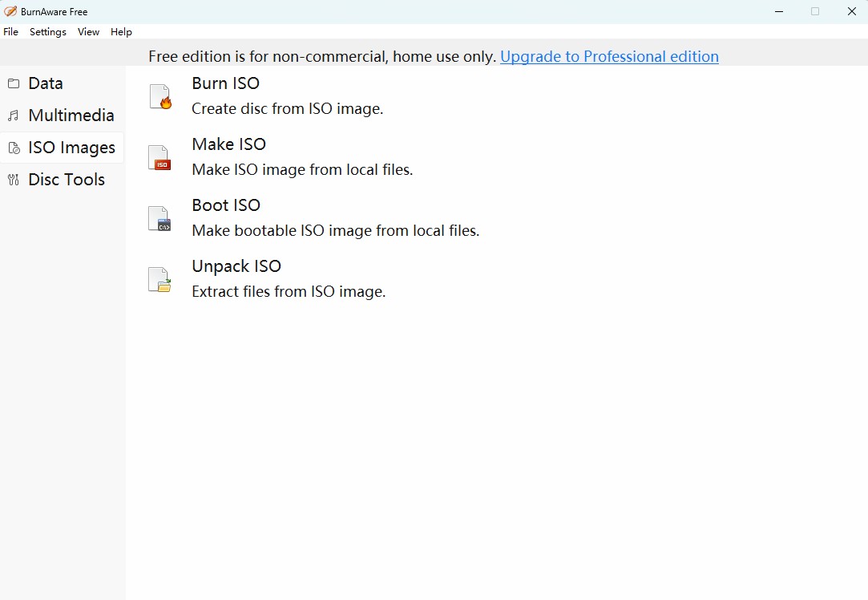868x600 pixels.
Task: Click the ISO Images sidebar icon
Action: click(14, 148)
